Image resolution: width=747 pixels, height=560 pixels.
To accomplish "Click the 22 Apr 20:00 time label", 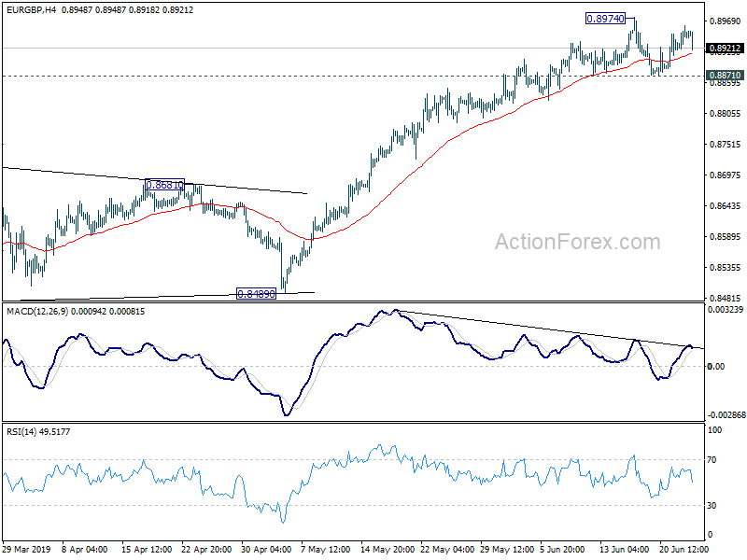I will [x=206, y=549].
